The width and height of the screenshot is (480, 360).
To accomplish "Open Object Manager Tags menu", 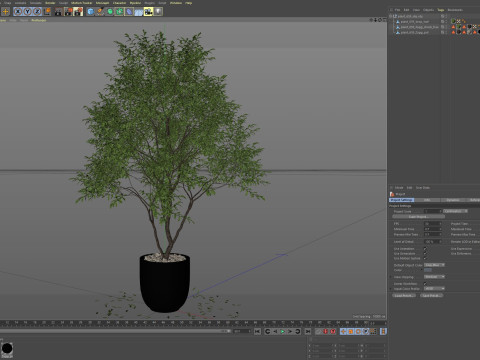I will [x=441, y=10].
